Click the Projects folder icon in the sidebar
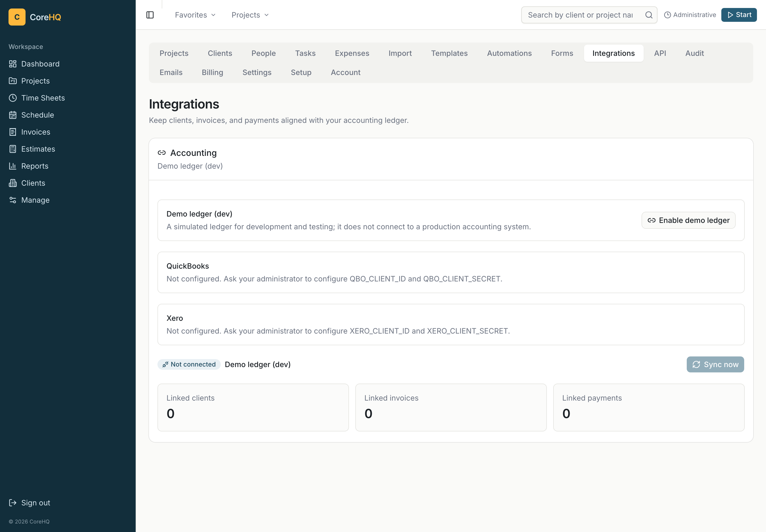The width and height of the screenshot is (766, 532). (13, 81)
